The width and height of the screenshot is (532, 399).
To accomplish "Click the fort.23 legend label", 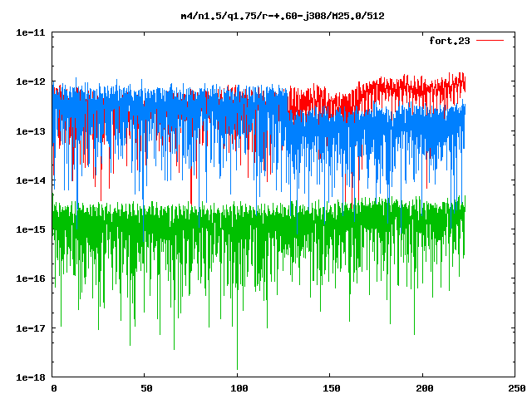I will 450,41.
